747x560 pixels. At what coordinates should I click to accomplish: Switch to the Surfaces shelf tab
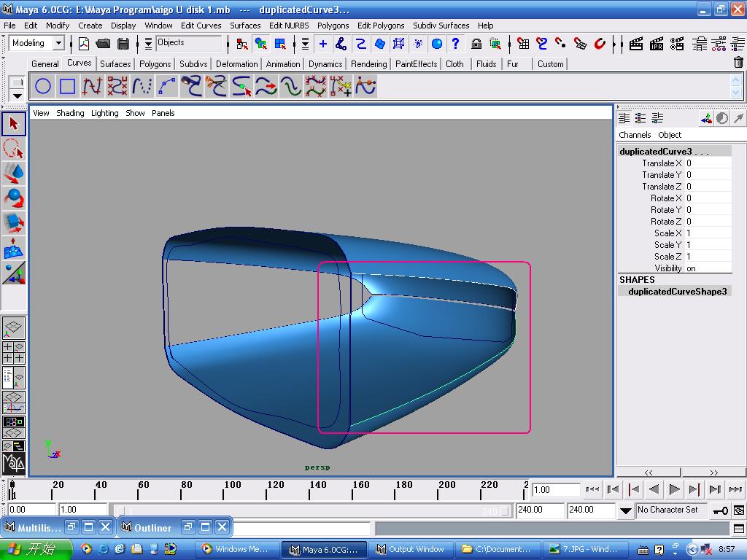[115, 64]
